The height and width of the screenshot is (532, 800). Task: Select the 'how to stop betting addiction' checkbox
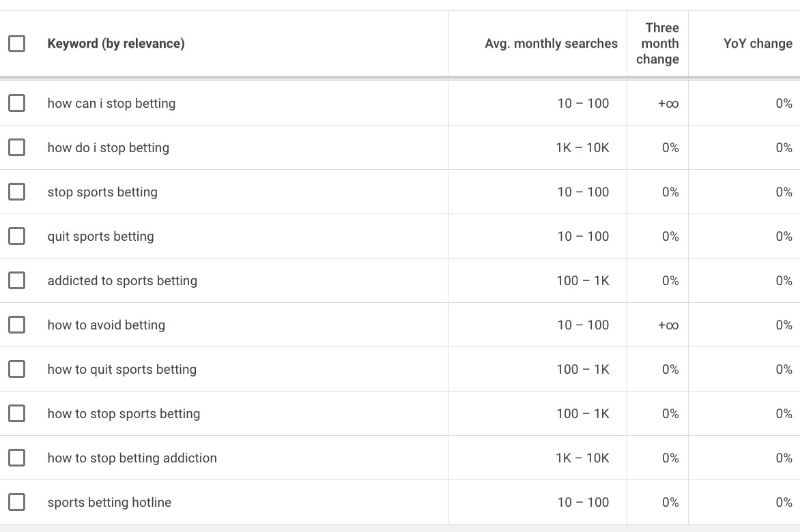[x=16, y=458]
